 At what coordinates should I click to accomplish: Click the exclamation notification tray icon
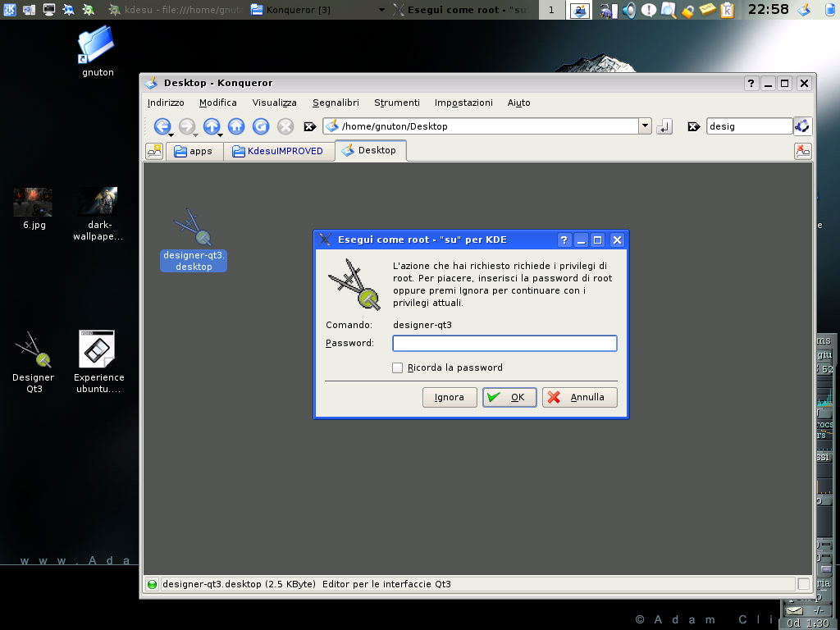pyautogui.click(x=649, y=10)
